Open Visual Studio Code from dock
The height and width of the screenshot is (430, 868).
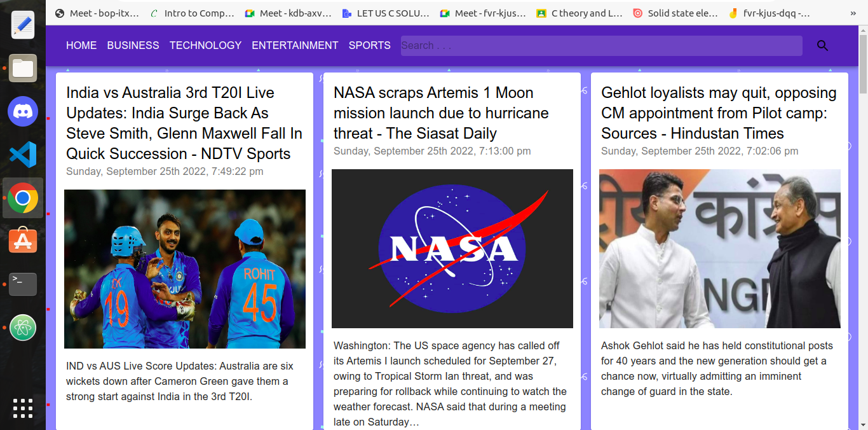pos(23,155)
